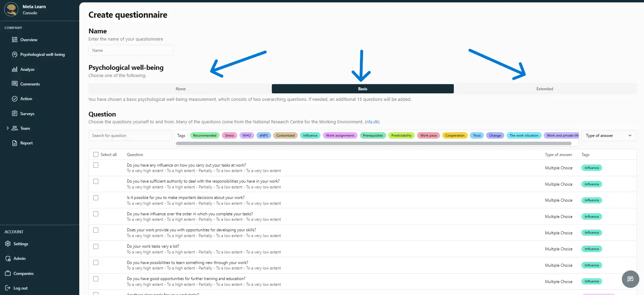This screenshot has height=295, width=644.
Task: Open the nfa.dk link
Action: click(372, 122)
